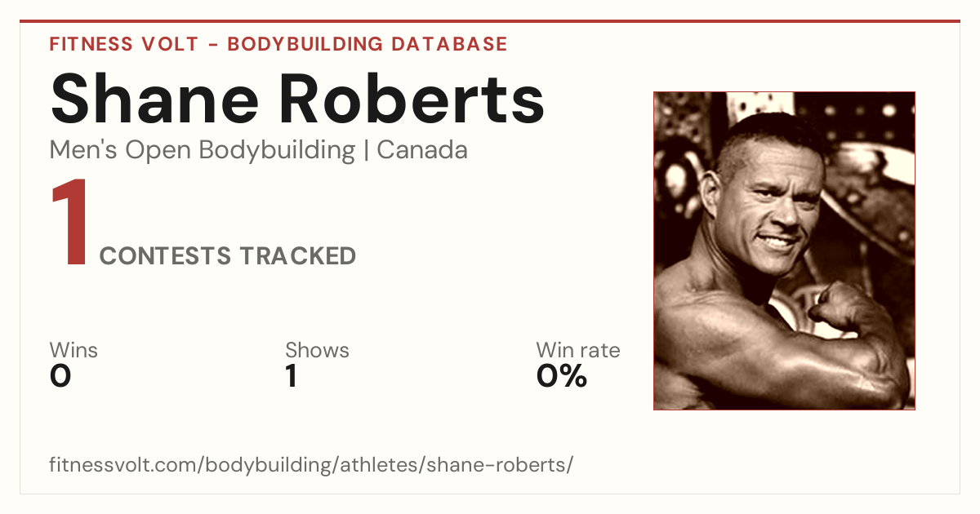Click the 0% win rate value
Viewport: 980px width, 514px height.
click(x=562, y=376)
